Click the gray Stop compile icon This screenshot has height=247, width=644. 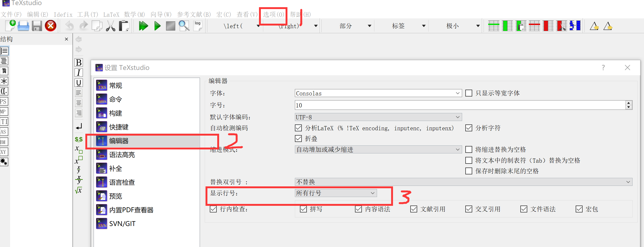[x=170, y=26]
